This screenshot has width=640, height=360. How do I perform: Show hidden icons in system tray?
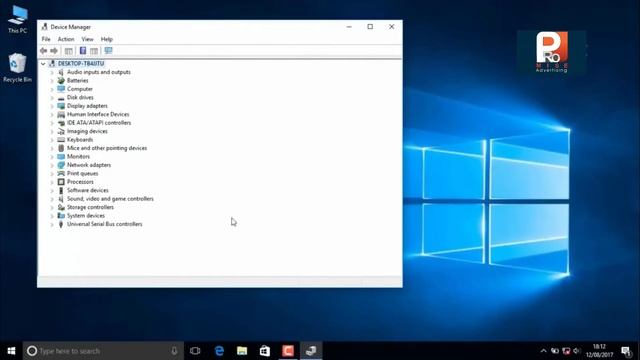[x=543, y=351]
